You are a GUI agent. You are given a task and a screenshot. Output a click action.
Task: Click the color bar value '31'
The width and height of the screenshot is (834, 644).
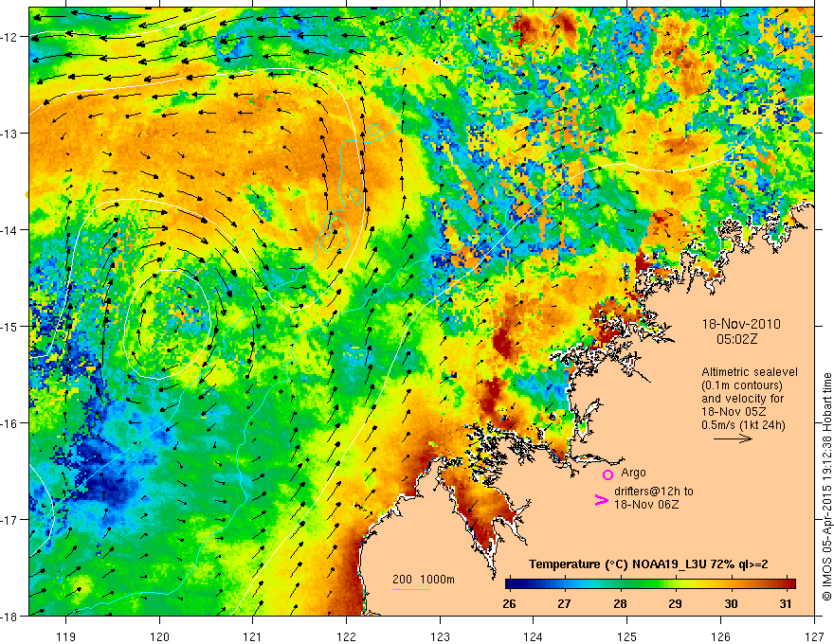tap(786, 603)
